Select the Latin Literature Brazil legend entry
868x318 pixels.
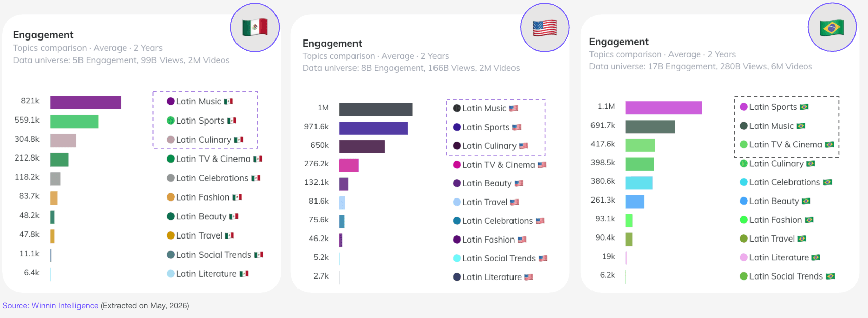pyautogui.click(x=780, y=257)
